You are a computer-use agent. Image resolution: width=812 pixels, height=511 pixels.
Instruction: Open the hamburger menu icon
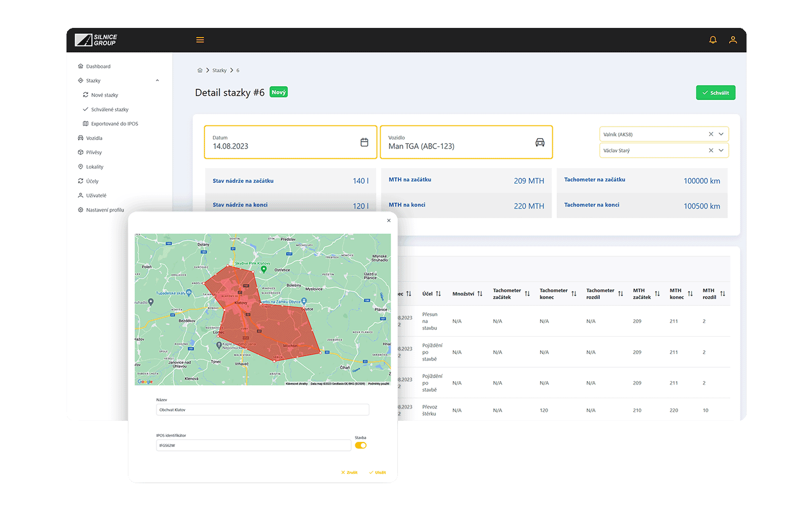tap(200, 40)
